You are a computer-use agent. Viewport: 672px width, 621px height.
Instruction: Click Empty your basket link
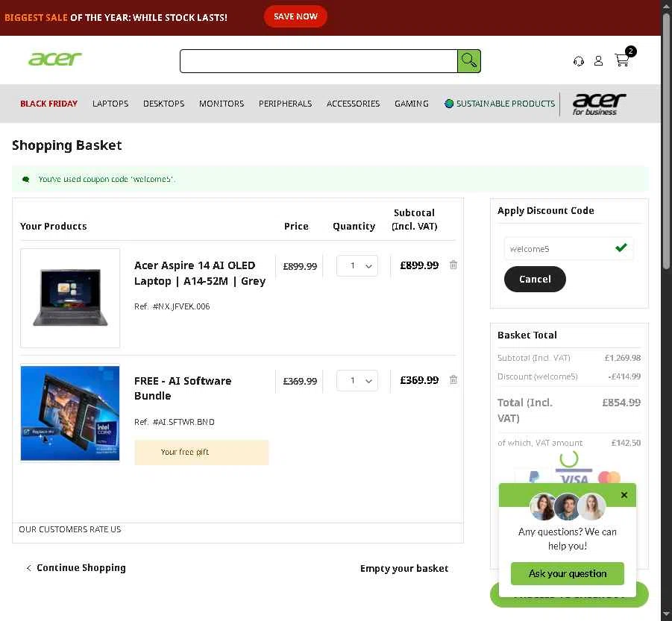[404, 568]
